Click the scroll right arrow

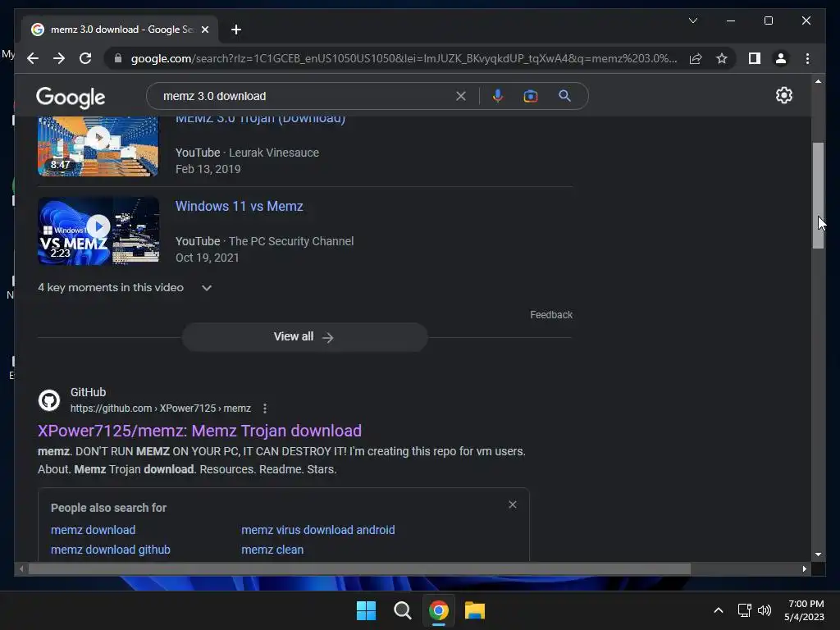[804, 569]
